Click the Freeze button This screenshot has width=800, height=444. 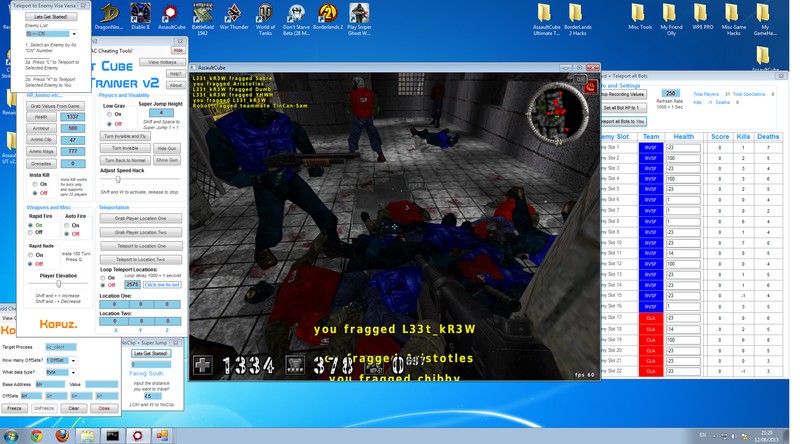tap(14, 408)
